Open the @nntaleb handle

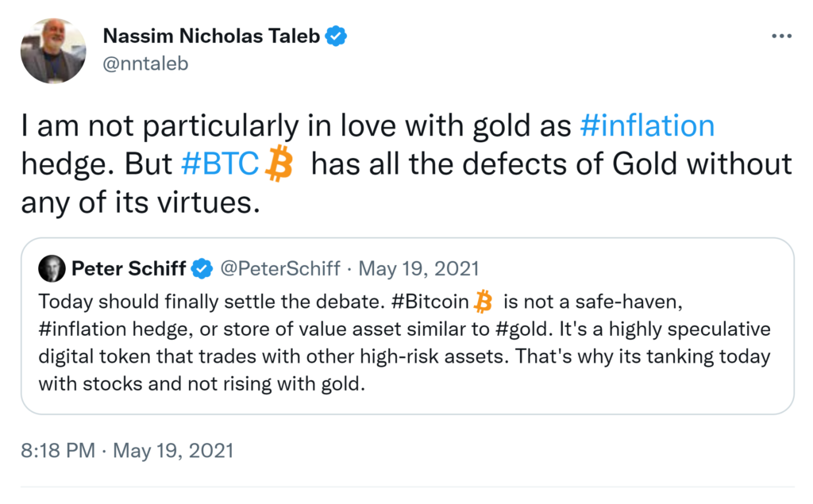(146, 63)
